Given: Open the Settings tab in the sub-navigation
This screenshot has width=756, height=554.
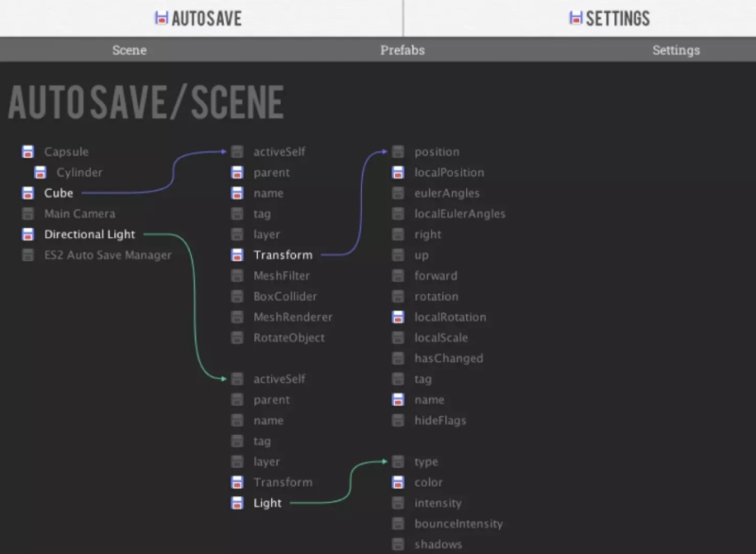Looking at the screenshot, I should pyautogui.click(x=675, y=50).
